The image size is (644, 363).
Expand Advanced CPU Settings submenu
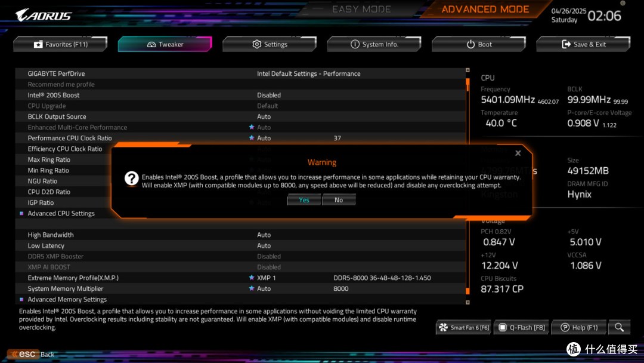[61, 213]
